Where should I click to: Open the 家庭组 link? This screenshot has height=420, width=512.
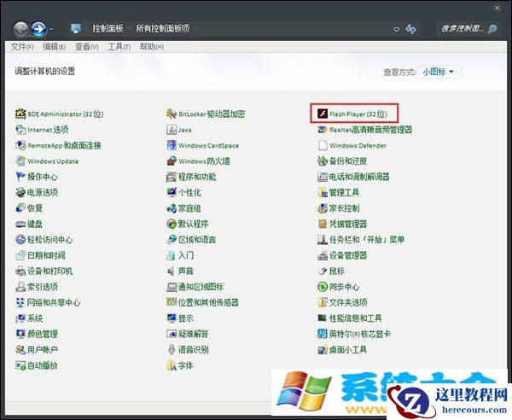tap(189, 208)
